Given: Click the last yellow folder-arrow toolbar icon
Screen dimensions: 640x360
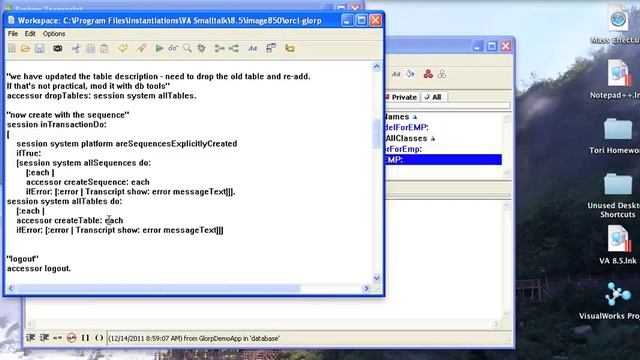Looking at the screenshot, I should tap(290, 49).
